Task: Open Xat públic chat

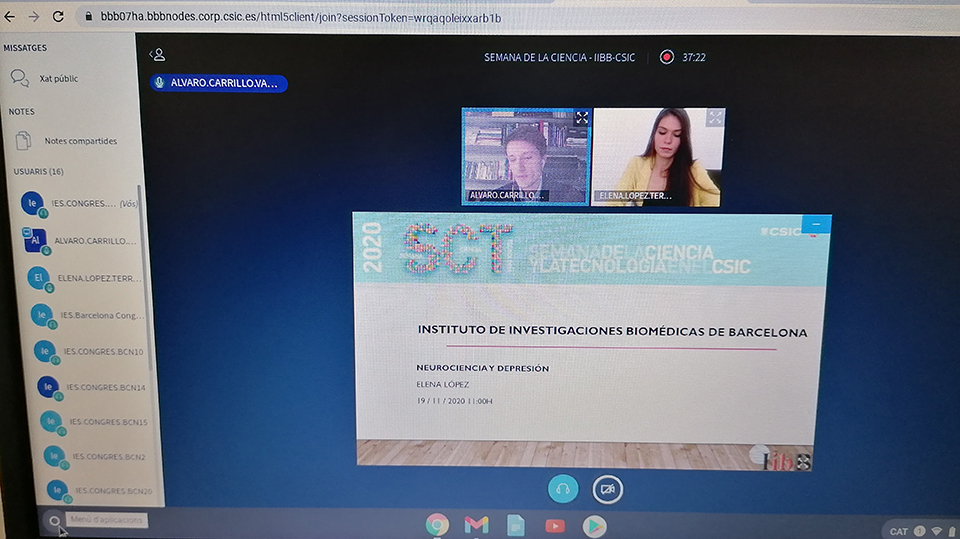Action: 58,78
